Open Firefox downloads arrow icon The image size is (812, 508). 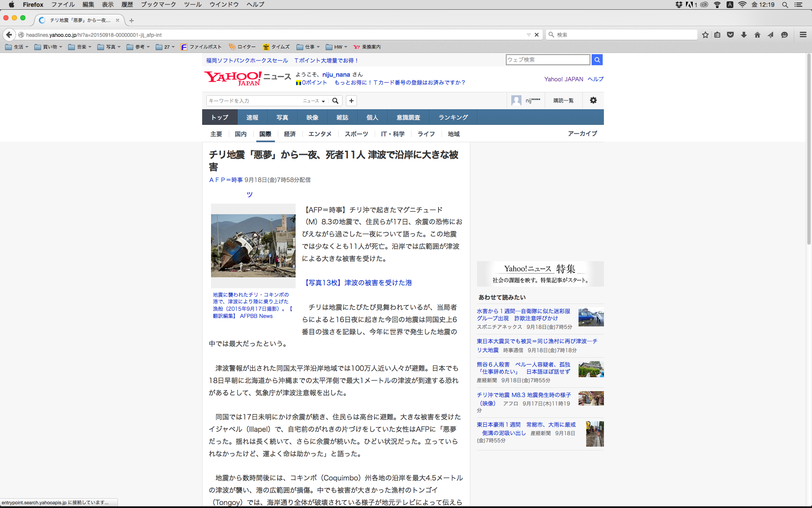tap(744, 35)
